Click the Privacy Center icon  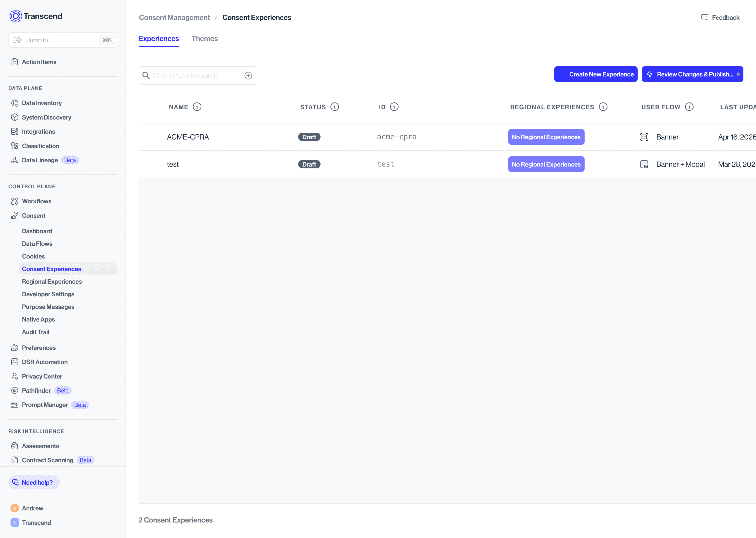[14, 376]
